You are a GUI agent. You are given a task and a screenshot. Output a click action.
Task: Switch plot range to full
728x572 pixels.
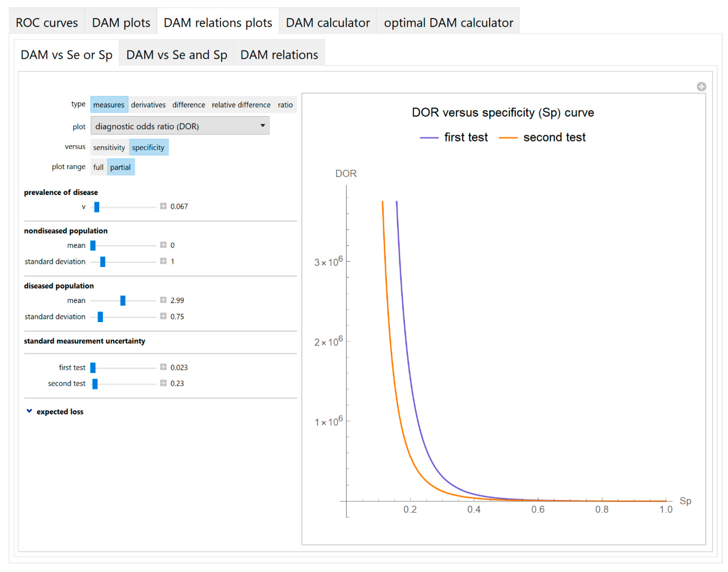tap(98, 167)
